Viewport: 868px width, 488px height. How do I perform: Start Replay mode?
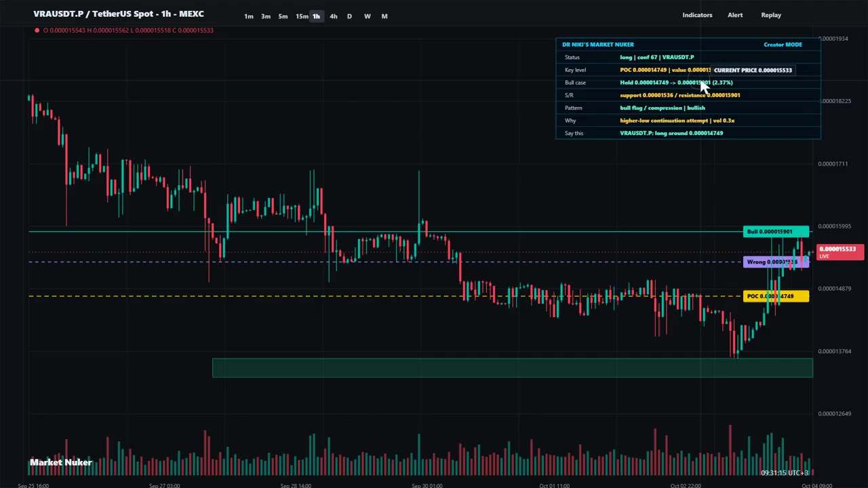click(771, 15)
